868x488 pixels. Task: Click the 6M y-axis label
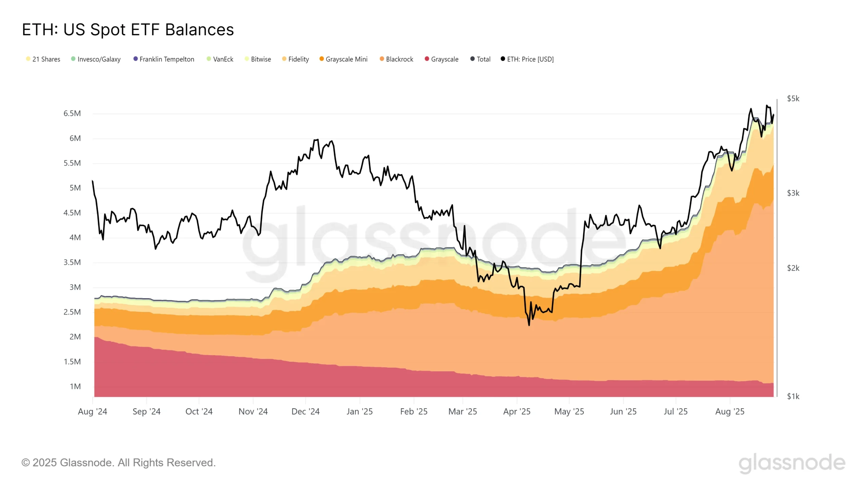(x=75, y=138)
